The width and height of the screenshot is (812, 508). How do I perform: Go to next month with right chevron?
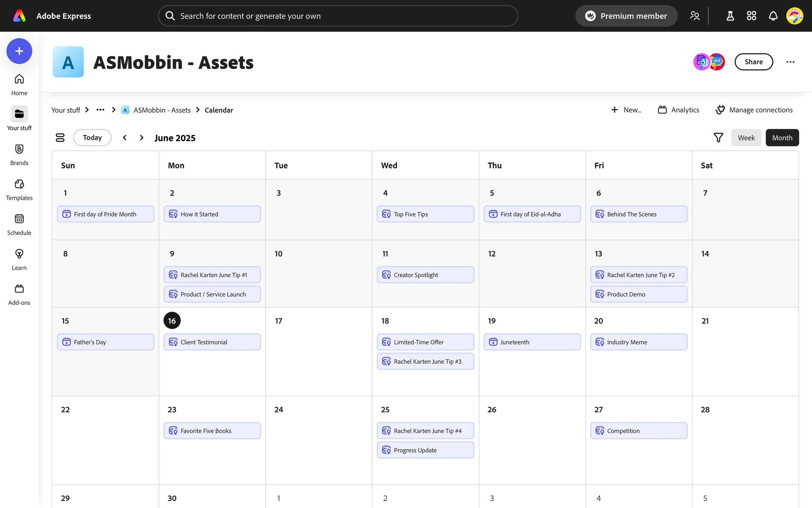point(142,138)
